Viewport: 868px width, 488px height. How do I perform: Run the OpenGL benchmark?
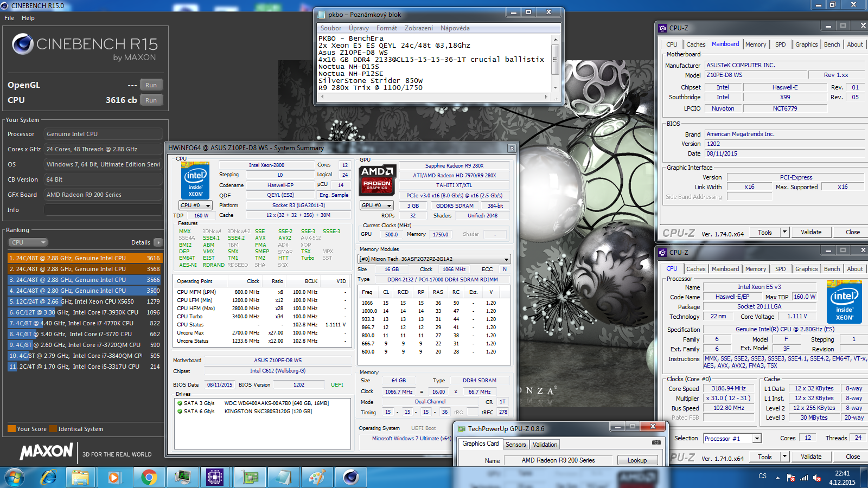(151, 85)
